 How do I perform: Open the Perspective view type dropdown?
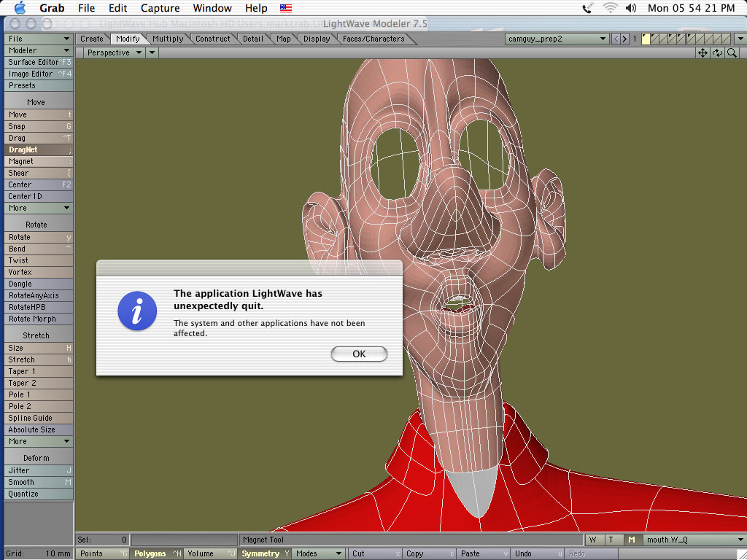click(114, 52)
